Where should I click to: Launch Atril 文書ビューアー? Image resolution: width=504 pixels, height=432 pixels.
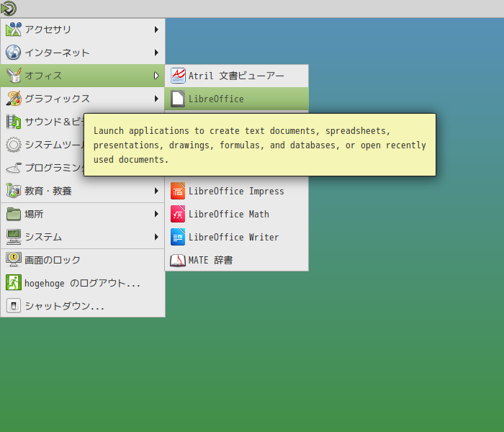(237, 76)
